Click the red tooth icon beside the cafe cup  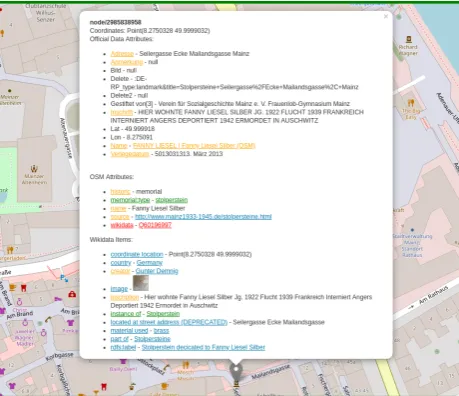[23, 287]
